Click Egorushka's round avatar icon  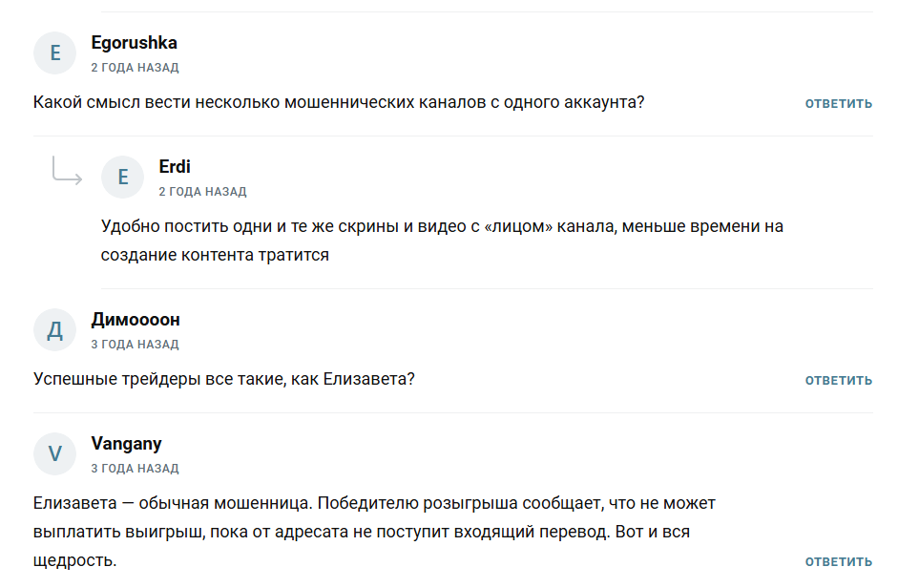54,53
